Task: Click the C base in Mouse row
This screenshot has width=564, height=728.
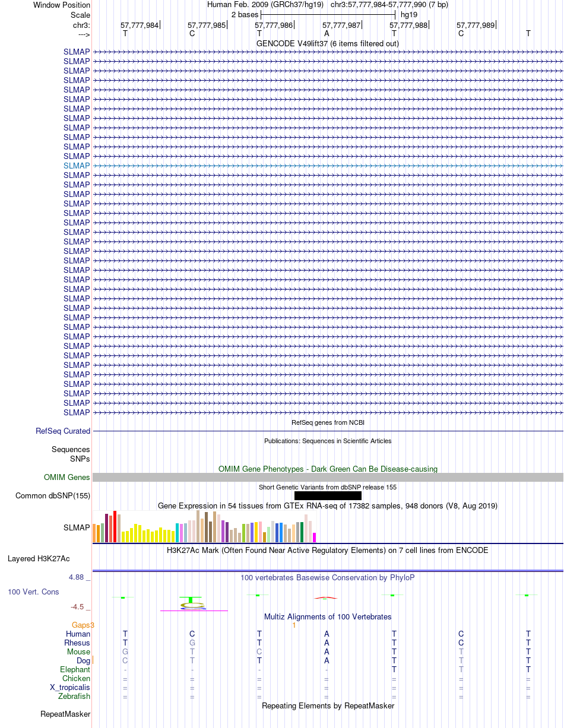Action: 259,651
